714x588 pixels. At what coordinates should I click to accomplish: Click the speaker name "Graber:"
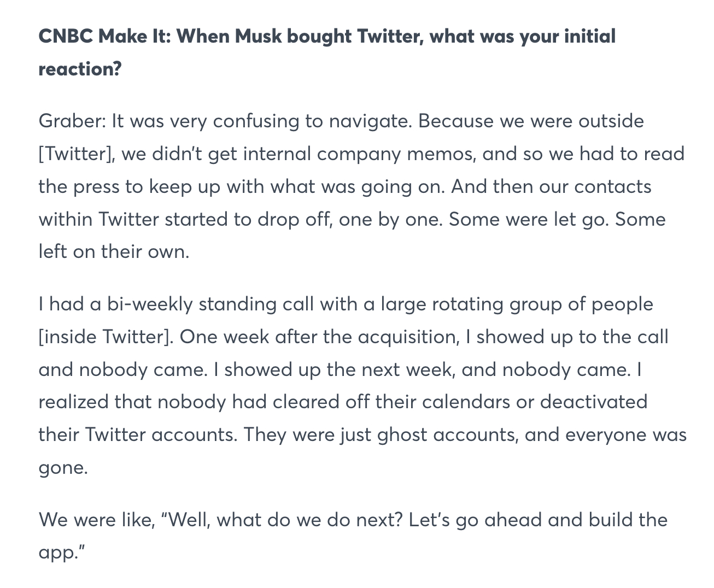[x=72, y=121]
